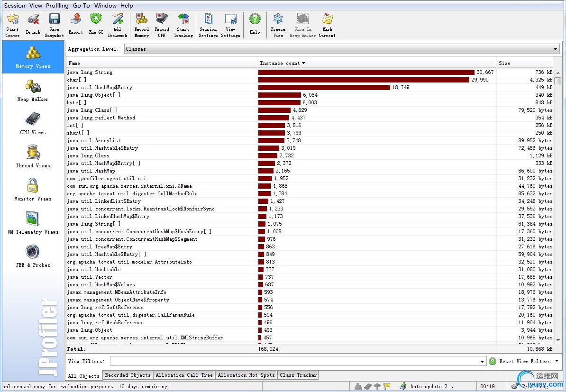566x392 pixels.
Task: Open Monitor Views section
Action: point(33,190)
